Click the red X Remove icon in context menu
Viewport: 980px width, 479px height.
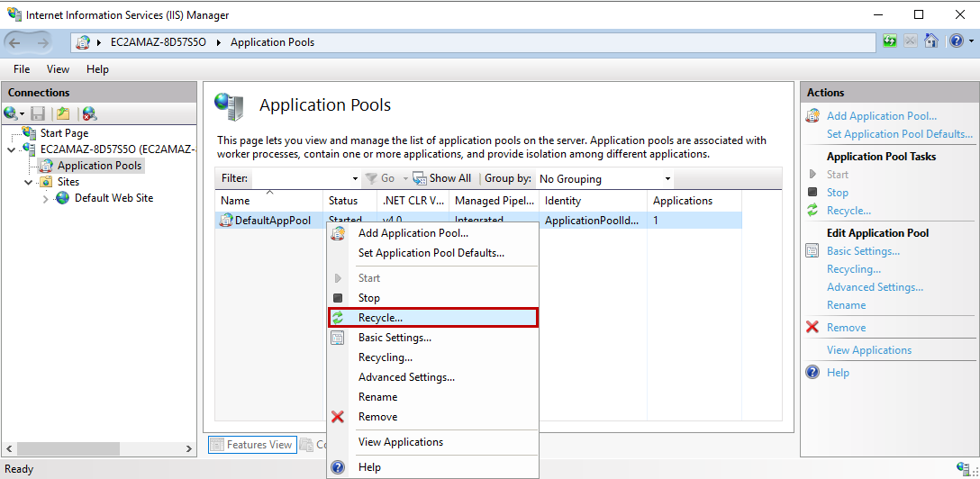(x=338, y=417)
